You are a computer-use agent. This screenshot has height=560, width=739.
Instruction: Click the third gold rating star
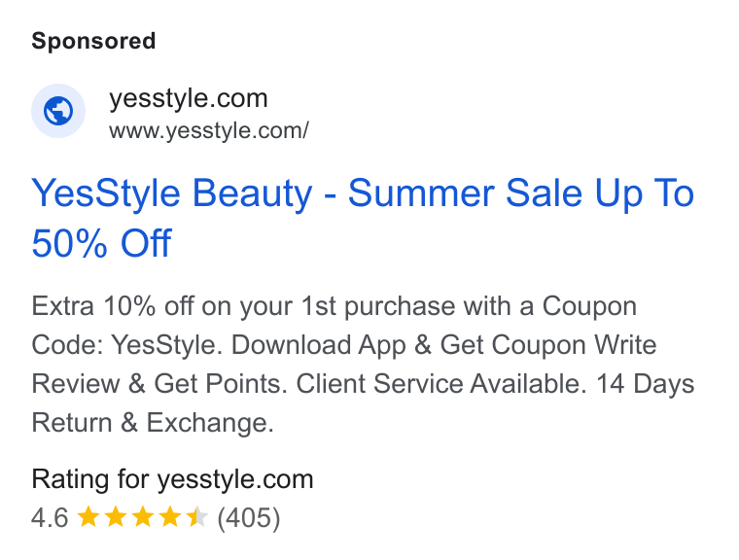(142, 517)
